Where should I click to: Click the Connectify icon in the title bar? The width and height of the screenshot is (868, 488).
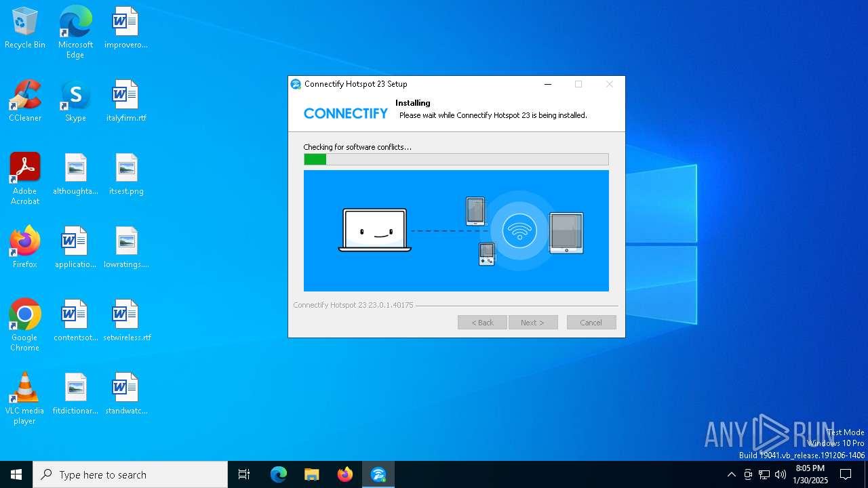[296, 84]
